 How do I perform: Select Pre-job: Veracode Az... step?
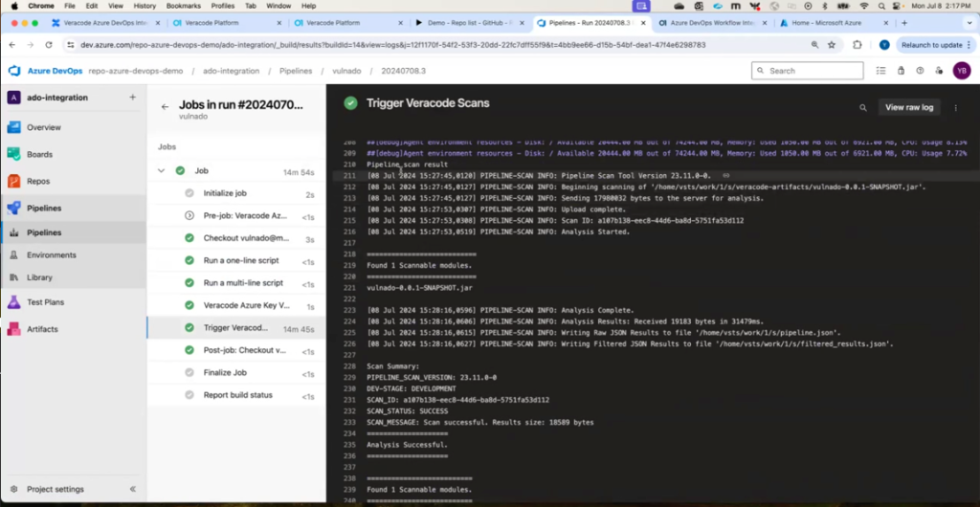(236, 216)
